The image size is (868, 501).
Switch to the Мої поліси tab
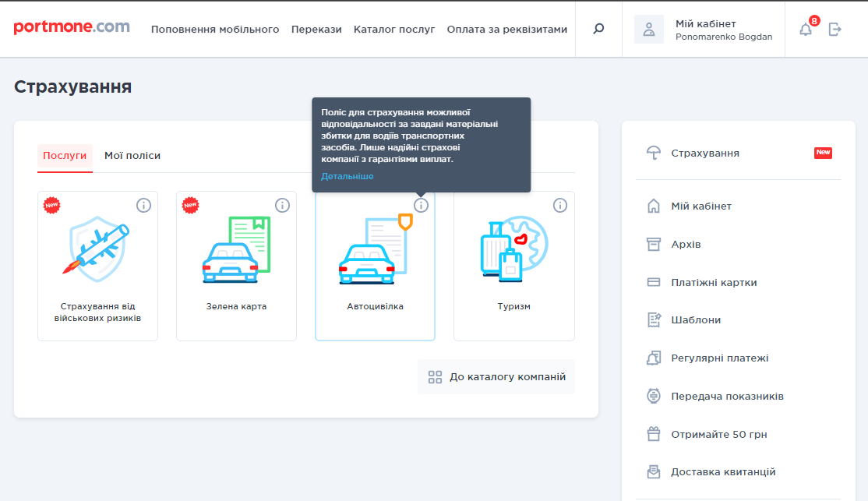tap(132, 156)
